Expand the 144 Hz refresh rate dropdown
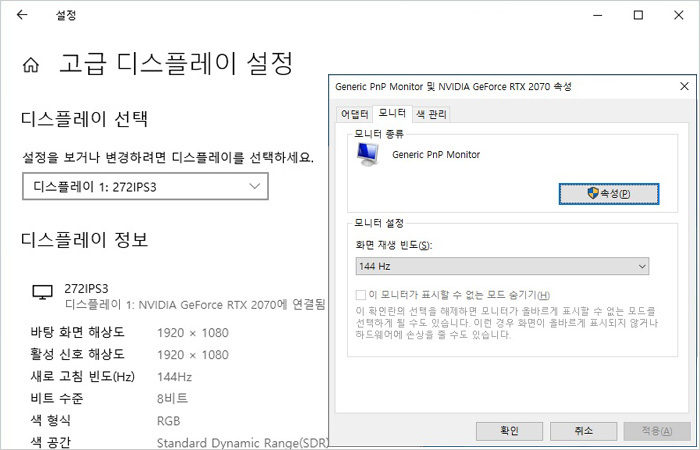700x450 pixels. [502, 266]
